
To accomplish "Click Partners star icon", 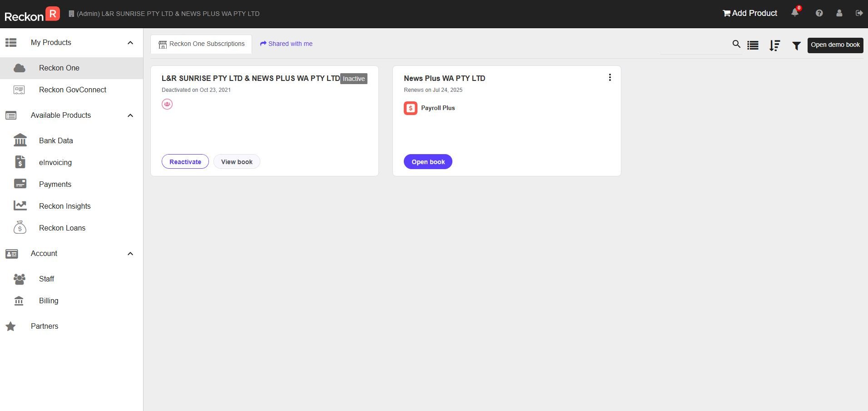I will [x=10, y=326].
